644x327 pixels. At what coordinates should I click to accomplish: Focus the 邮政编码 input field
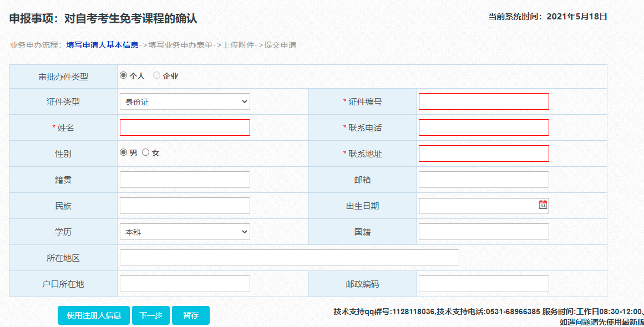[483, 284]
